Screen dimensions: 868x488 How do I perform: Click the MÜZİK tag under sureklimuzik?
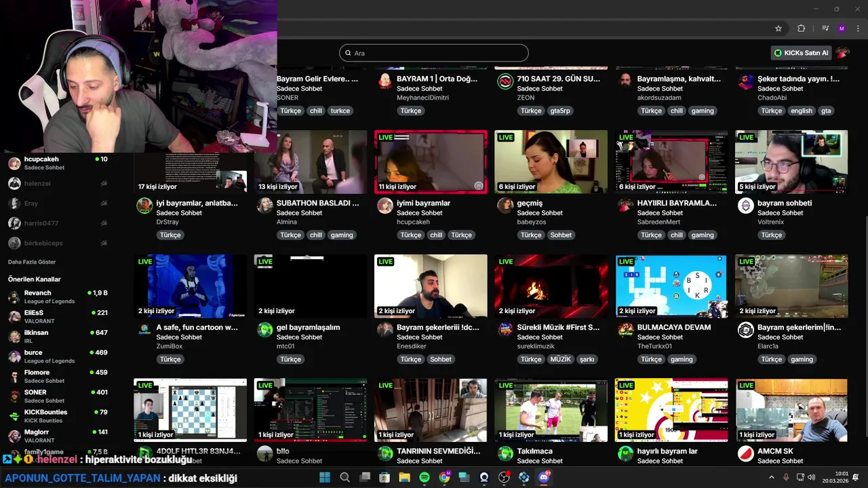561,359
